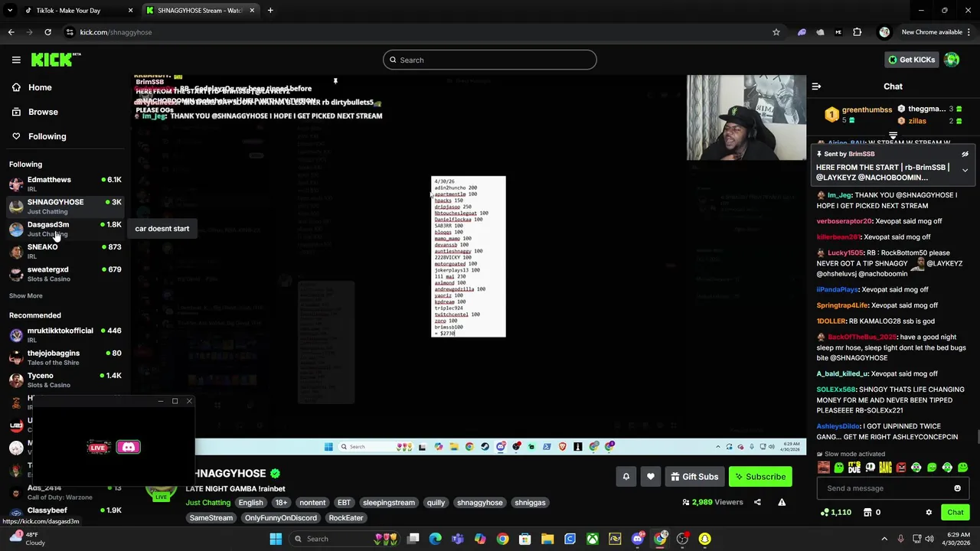The width and height of the screenshot is (980, 551).
Task: Hide the pinned message eye icon
Action: point(965,154)
